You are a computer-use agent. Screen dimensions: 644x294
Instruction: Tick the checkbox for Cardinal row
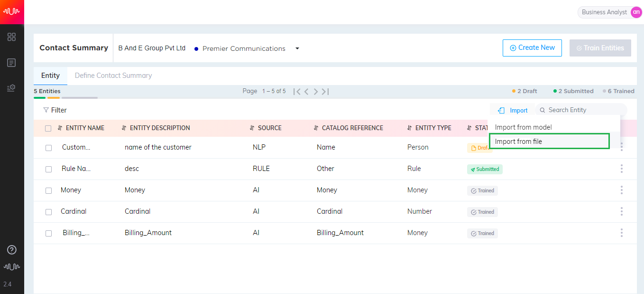48,212
